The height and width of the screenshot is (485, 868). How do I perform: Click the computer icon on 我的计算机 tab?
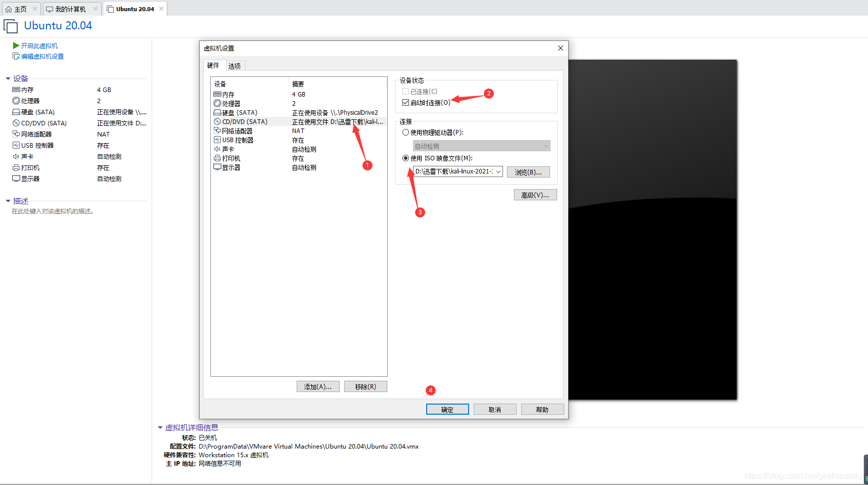pos(50,9)
